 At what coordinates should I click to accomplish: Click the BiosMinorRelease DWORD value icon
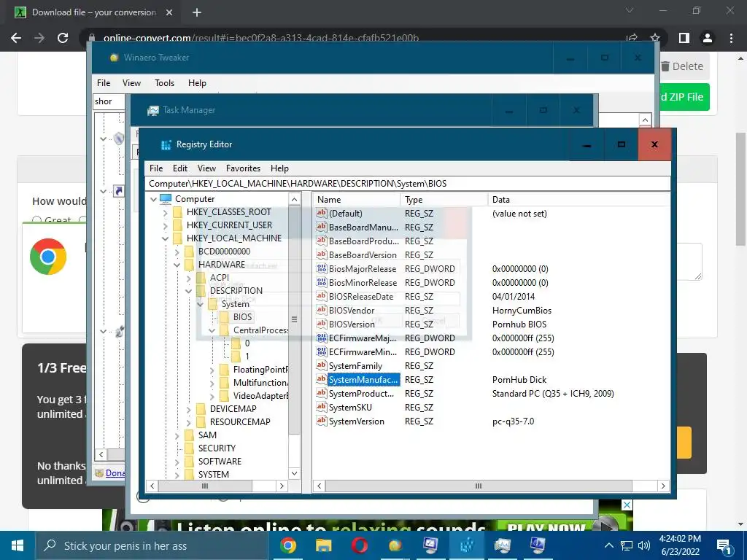point(322,282)
